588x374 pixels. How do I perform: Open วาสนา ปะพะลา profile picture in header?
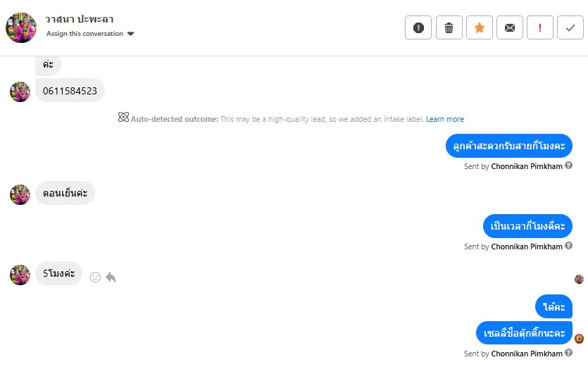click(21, 27)
